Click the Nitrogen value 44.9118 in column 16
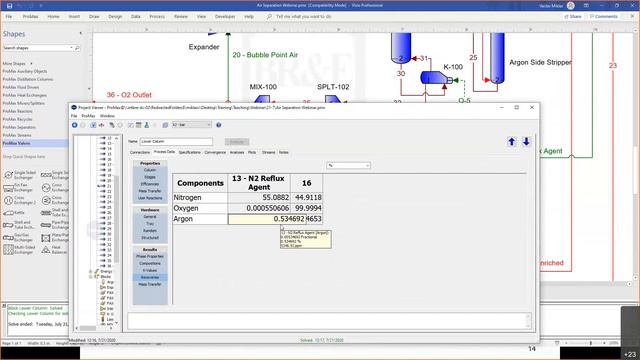Image resolution: width=640 pixels, height=360 pixels. 307,198
